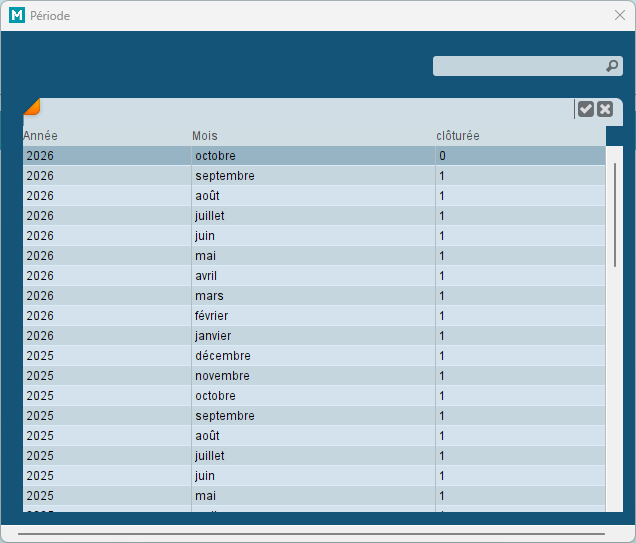Choose the 2026 février row

point(314,315)
